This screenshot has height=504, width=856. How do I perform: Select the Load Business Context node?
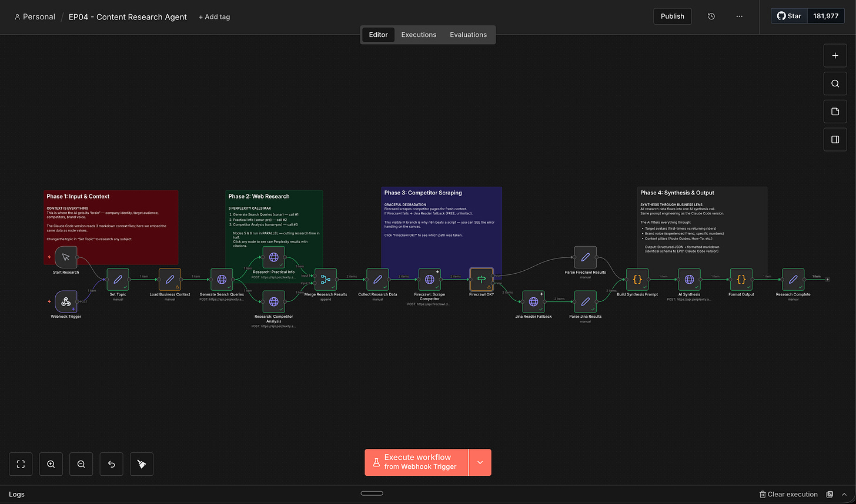(170, 280)
